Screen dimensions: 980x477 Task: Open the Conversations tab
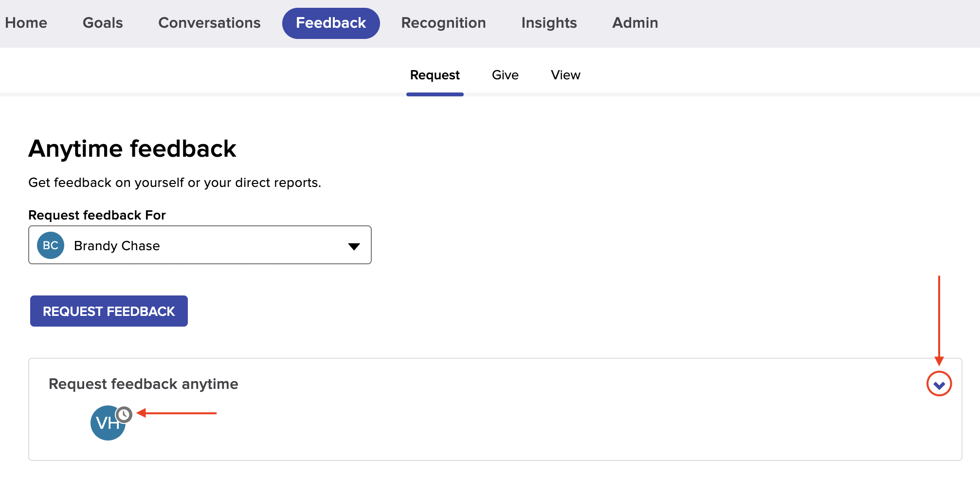click(x=209, y=23)
